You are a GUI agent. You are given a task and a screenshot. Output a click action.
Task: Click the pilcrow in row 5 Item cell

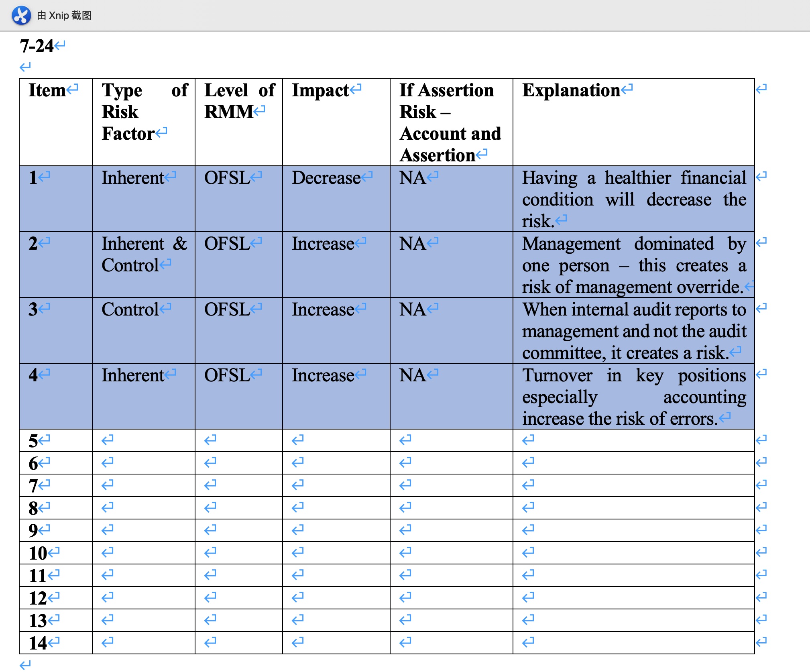45,439
